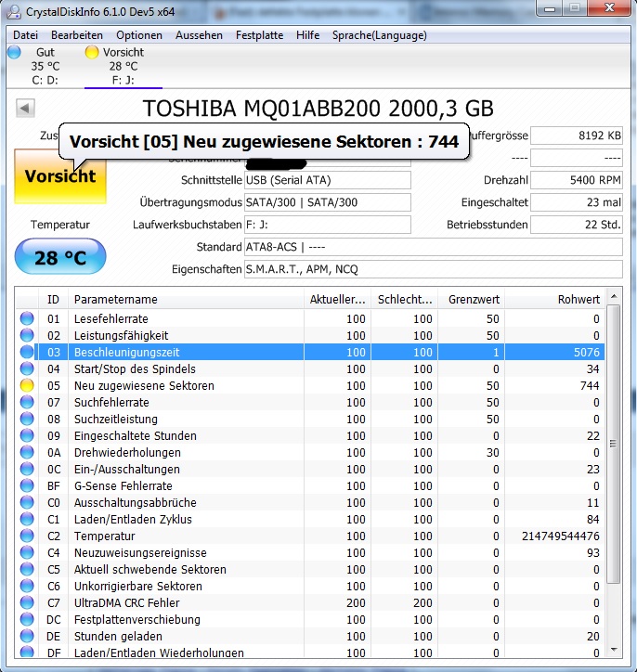Click the raw value 744
The image size is (637, 672).
pyautogui.click(x=590, y=386)
